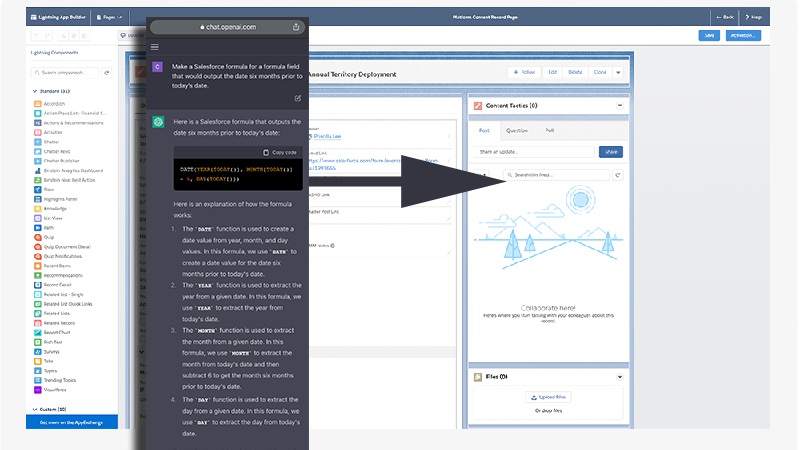Open the Priscilla Lee owner link
800x450 pixels.
[x=328, y=137]
